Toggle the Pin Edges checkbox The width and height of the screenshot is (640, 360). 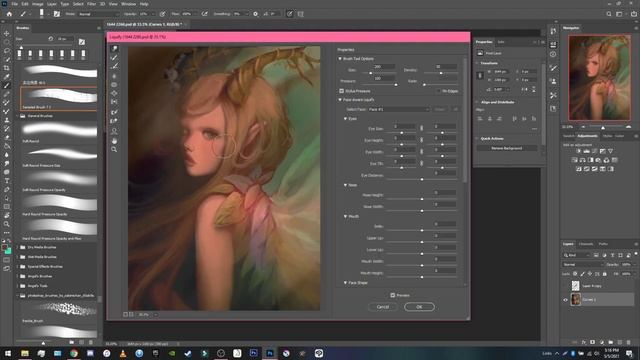click(438, 91)
